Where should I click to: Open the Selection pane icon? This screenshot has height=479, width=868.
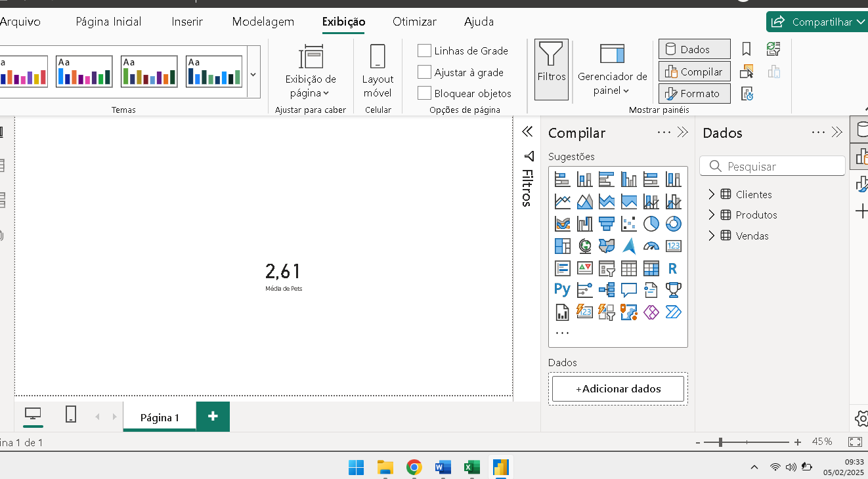click(747, 72)
